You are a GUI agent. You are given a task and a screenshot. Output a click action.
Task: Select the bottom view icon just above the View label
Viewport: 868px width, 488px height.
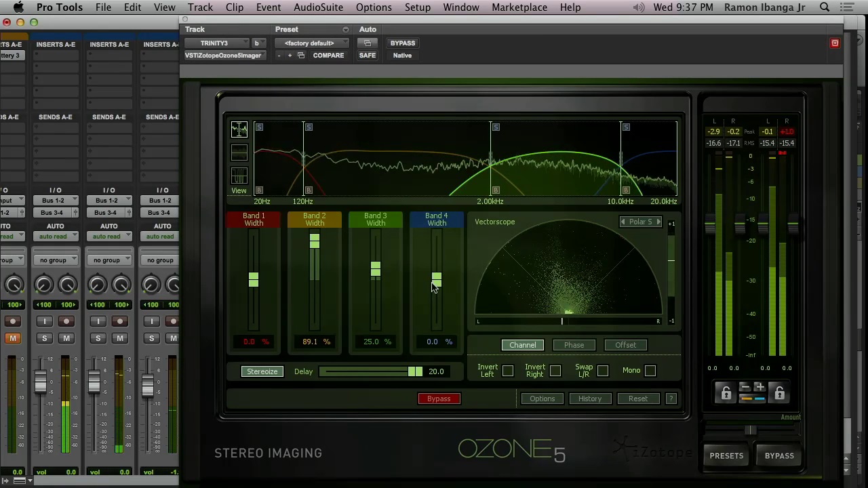click(x=239, y=175)
